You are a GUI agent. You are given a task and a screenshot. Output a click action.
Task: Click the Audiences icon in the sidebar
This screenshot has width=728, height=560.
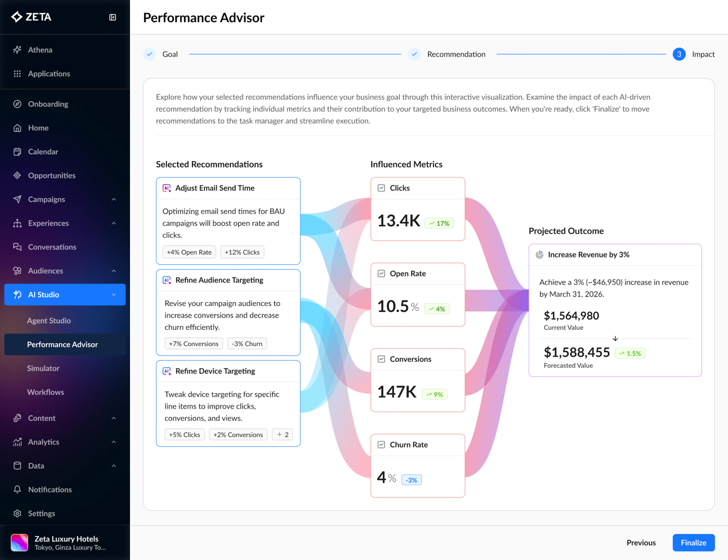17,271
